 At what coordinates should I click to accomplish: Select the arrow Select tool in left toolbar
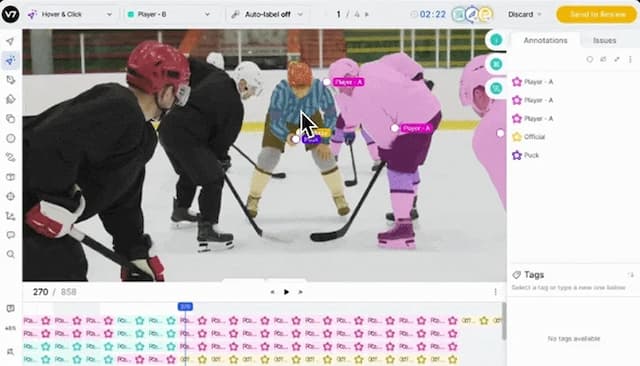tap(11, 41)
